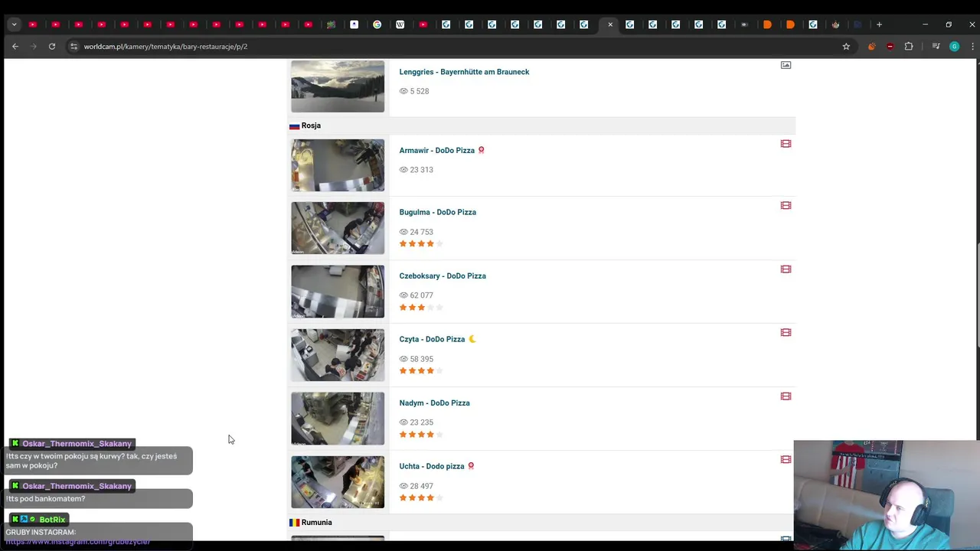Open Bugulma - DoDo Pizza camera link
Screen dimensions: 980x551
coord(437,213)
